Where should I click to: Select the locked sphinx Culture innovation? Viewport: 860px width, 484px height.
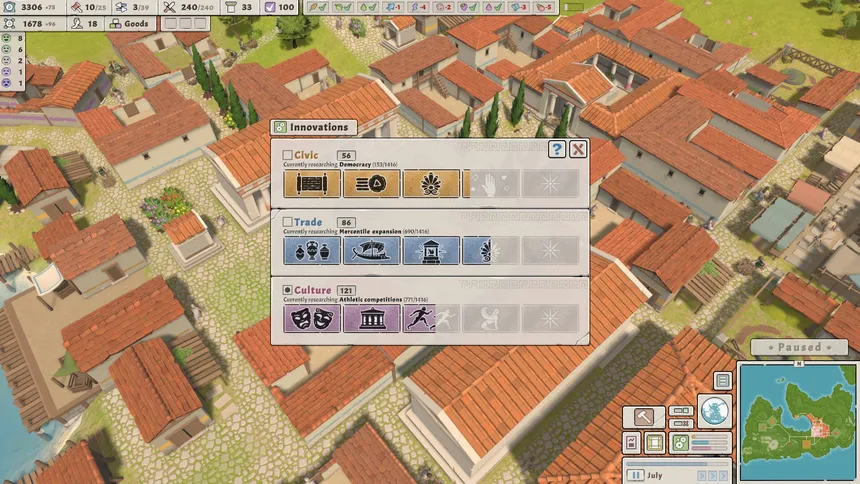coord(491,319)
